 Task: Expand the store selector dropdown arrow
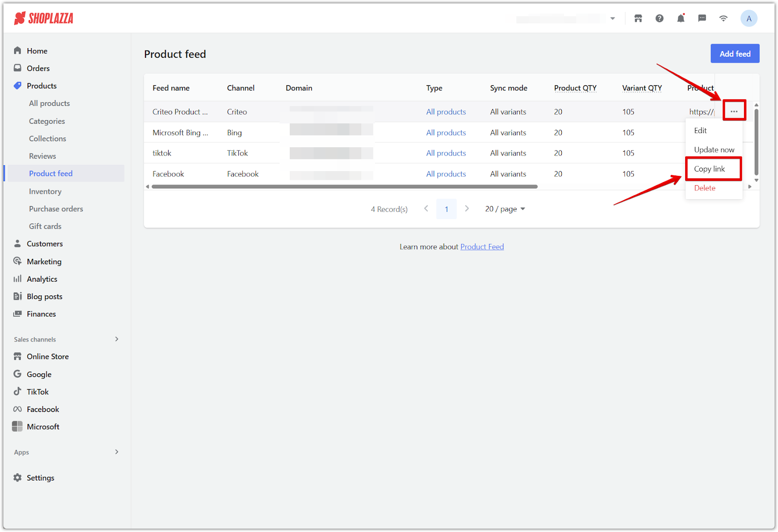pyautogui.click(x=613, y=18)
